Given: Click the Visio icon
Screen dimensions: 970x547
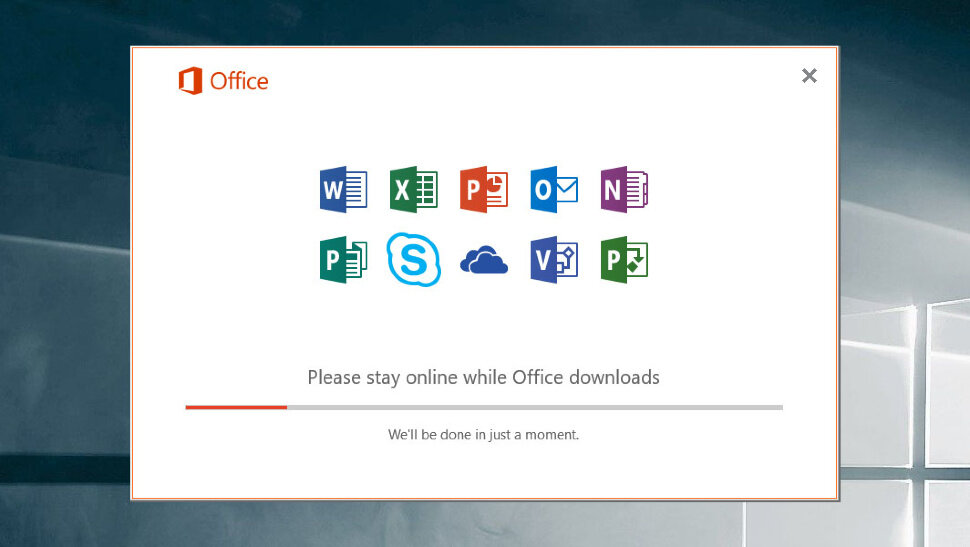Looking at the screenshot, I should click(554, 260).
